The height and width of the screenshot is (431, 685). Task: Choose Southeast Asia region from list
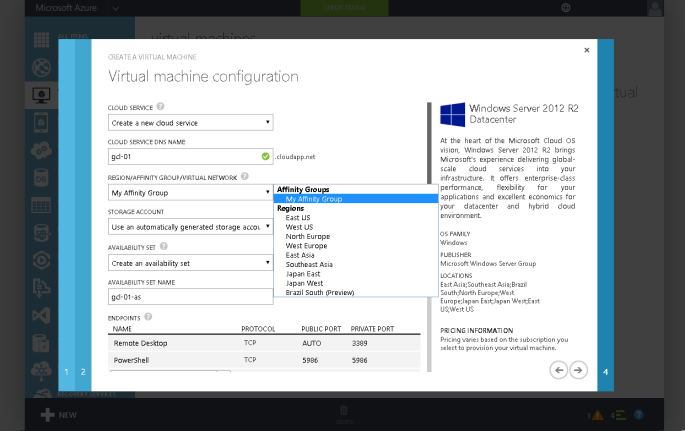tap(309, 264)
